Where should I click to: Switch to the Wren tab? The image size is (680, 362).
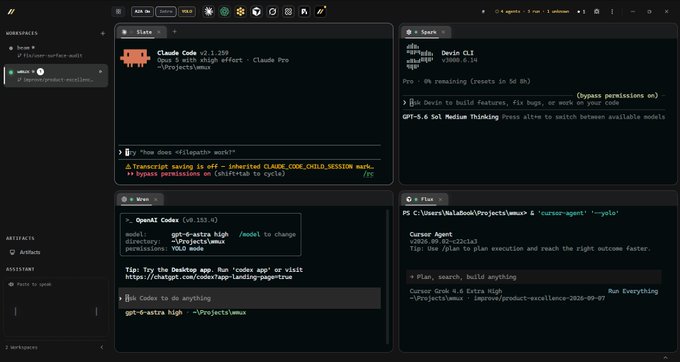pos(140,199)
